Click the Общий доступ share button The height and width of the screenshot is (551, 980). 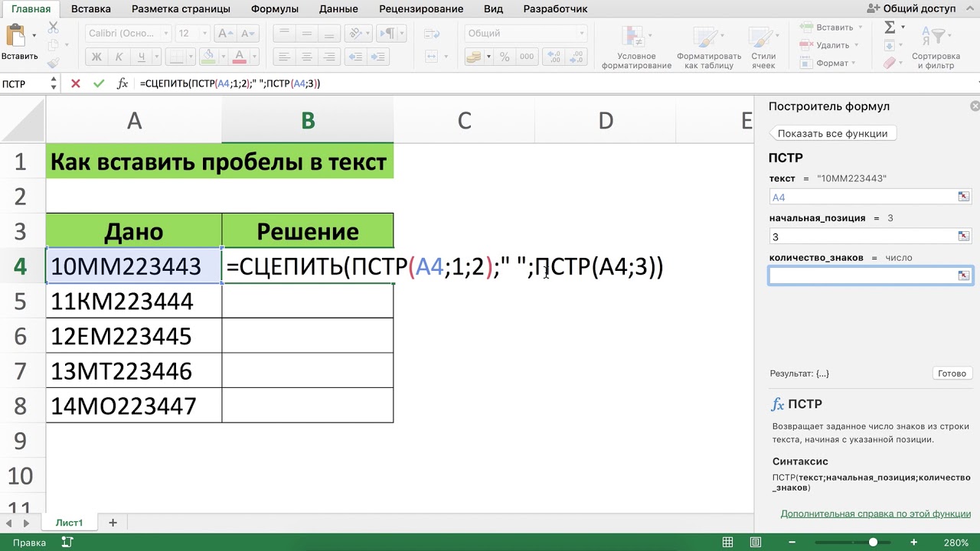(x=911, y=8)
